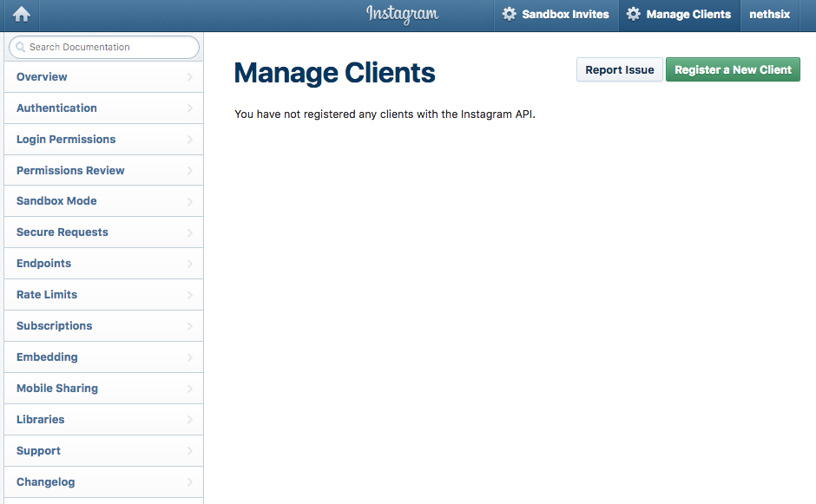Expand the Login Permissions chevron
This screenshot has height=504, width=816.
coord(190,140)
